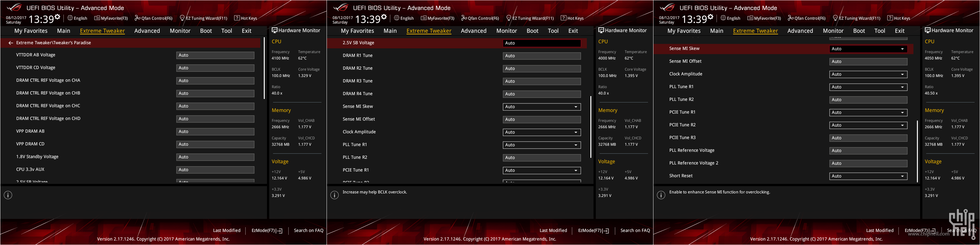The width and height of the screenshot is (980, 245).
Task: Expand Clock Amplitude dropdown in middle screen
Action: point(542,132)
